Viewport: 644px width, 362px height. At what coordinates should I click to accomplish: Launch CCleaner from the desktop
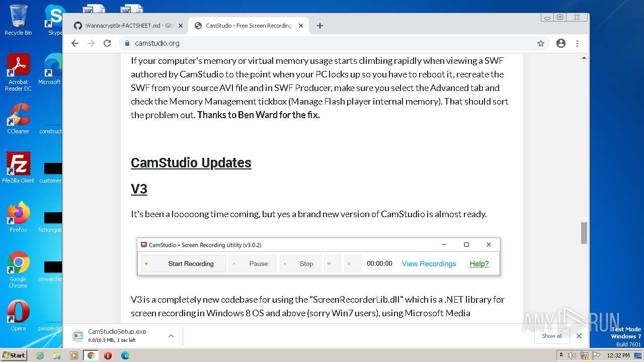pos(18,119)
